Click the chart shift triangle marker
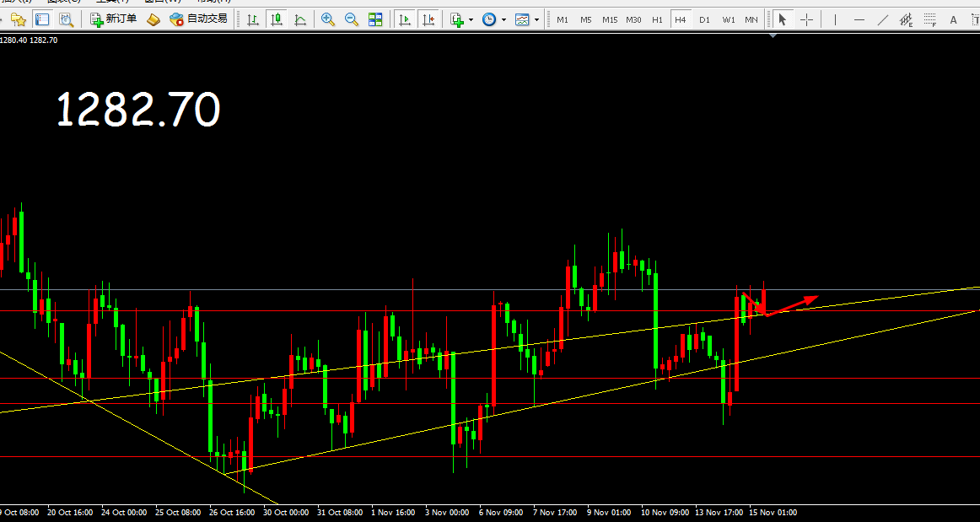Screen dimensions: 980x522 point(773,35)
